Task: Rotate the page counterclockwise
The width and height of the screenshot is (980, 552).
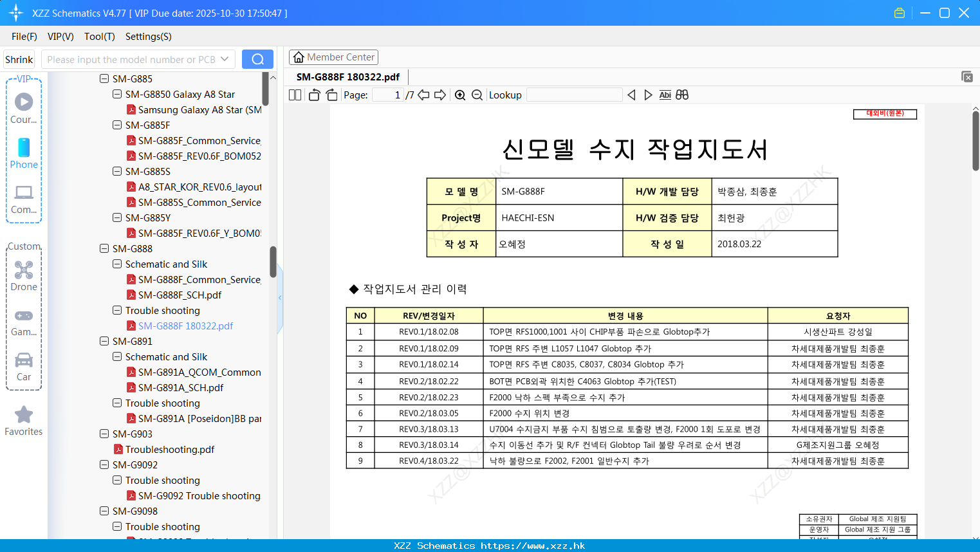Action: [314, 95]
